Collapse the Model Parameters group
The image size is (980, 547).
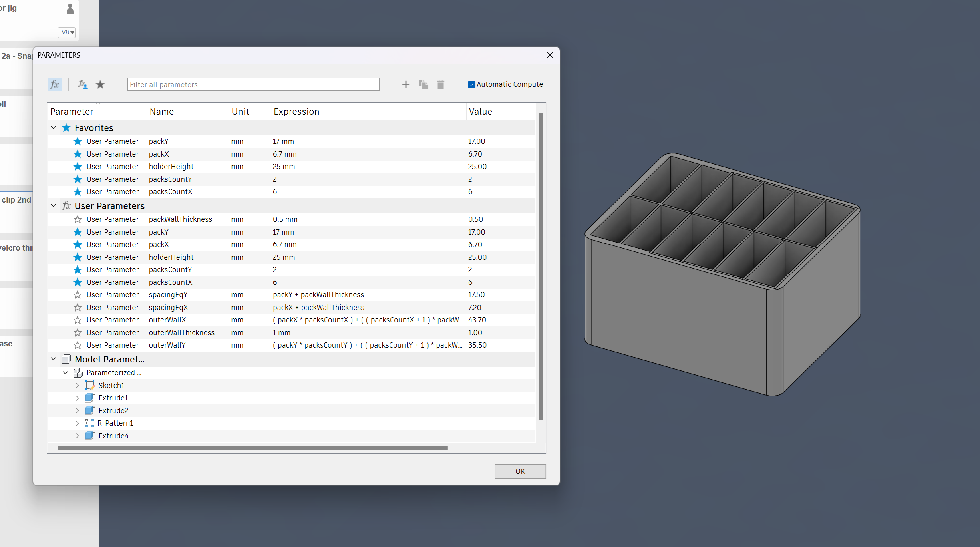[x=54, y=359]
